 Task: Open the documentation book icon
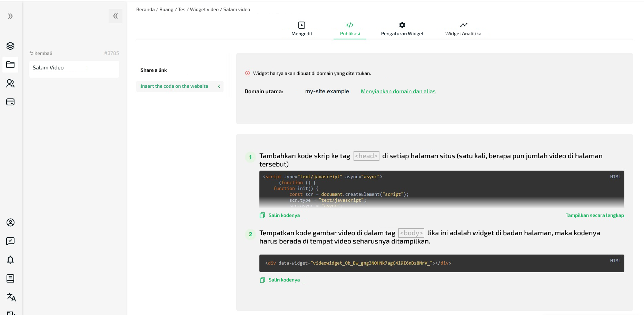10,278
